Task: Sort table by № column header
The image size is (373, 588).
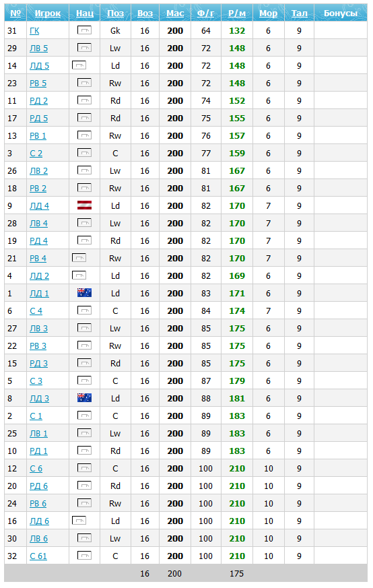Action: tap(15, 13)
